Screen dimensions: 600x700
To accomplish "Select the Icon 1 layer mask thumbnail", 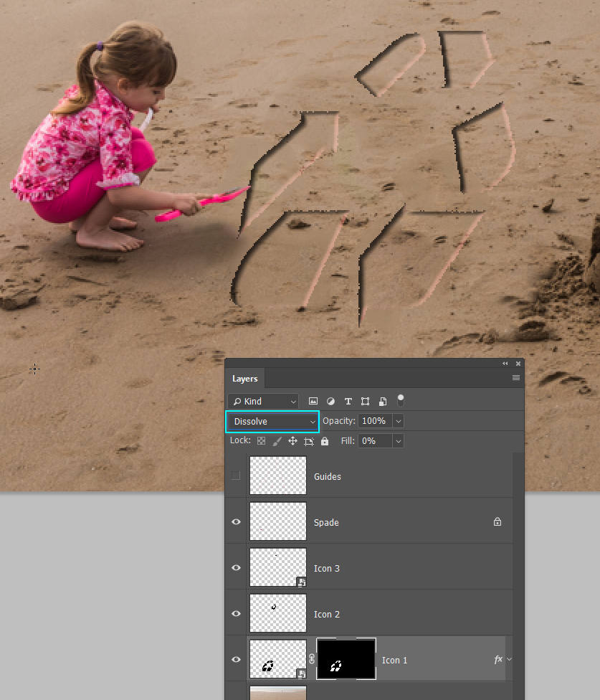I will pos(346,658).
